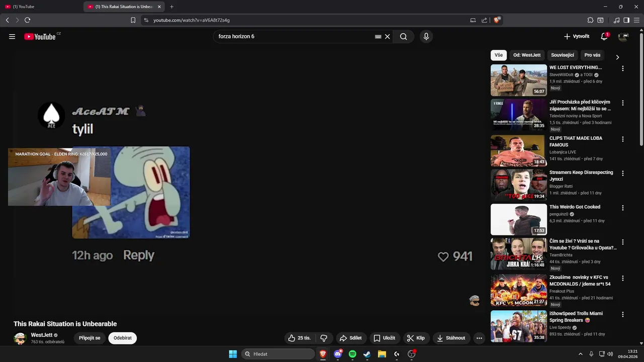Download the video with Stáhnout

[x=451, y=338]
